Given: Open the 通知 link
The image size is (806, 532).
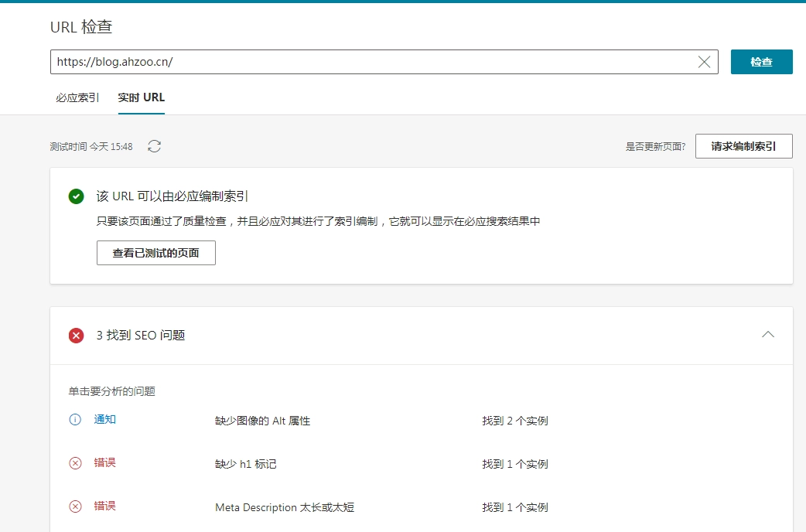Looking at the screenshot, I should click(x=105, y=419).
